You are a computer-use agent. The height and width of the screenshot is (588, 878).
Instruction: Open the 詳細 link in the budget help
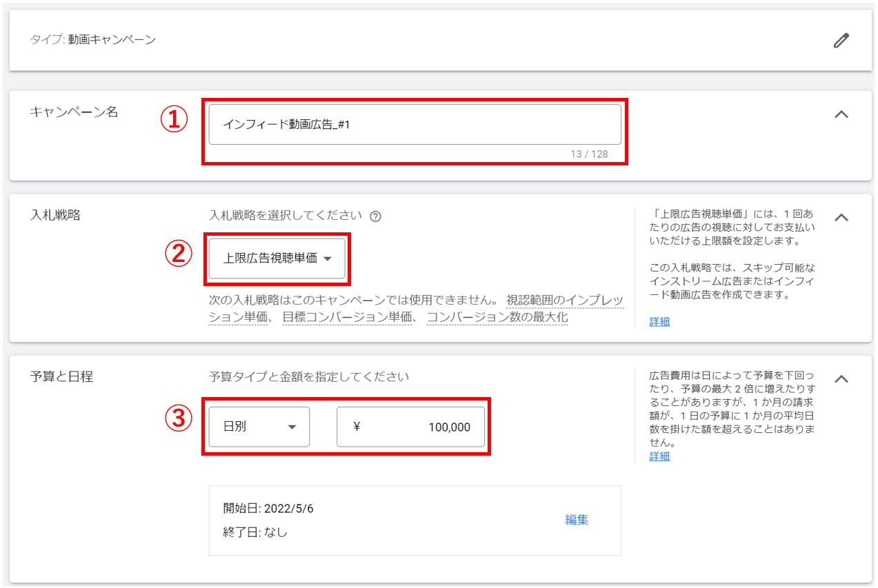pyautogui.click(x=659, y=456)
